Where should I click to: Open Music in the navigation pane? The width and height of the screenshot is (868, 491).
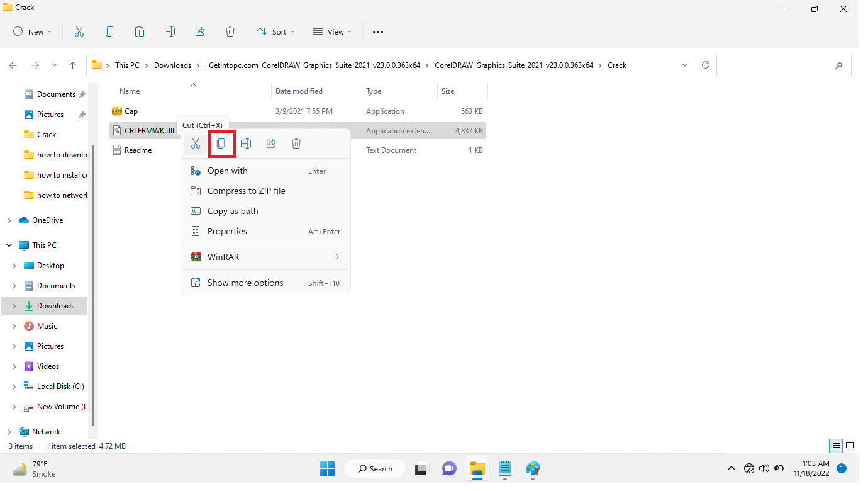(x=47, y=326)
